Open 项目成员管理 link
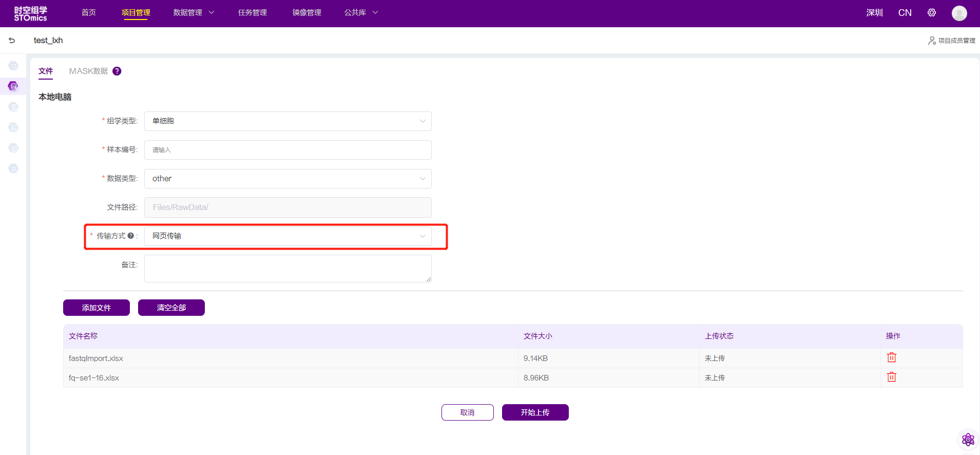980x455 pixels. 951,41
